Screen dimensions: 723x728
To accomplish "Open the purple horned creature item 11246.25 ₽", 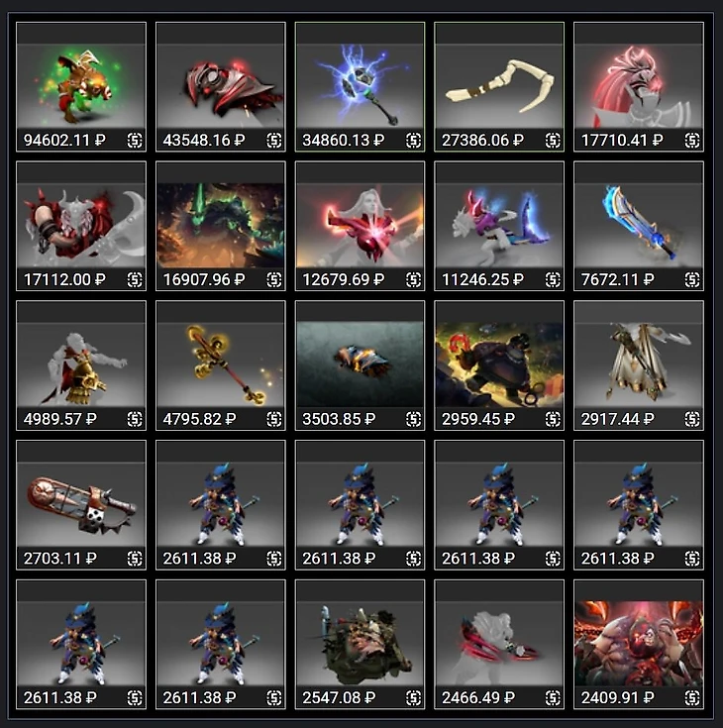I will click(499, 226).
